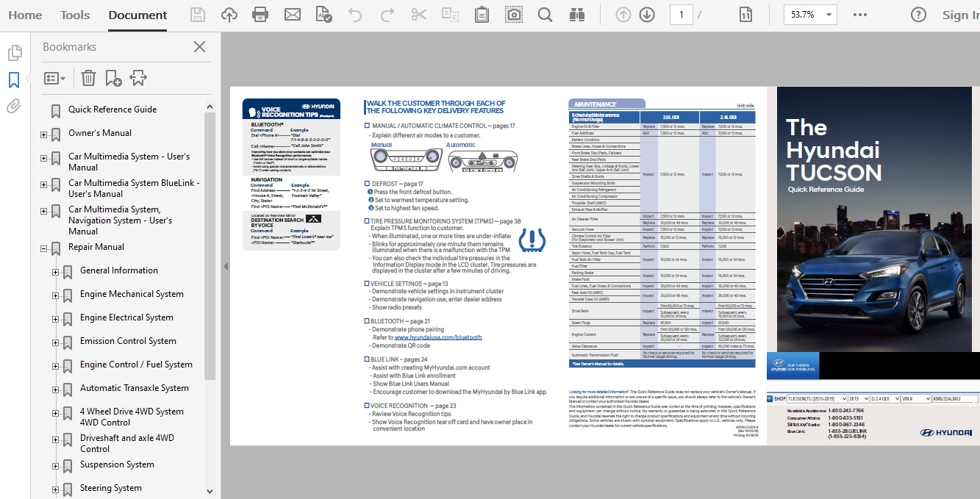Open the www.hyundaiusa.com/bluetooth link
980x499 pixels.
click(x=438, y=337)
